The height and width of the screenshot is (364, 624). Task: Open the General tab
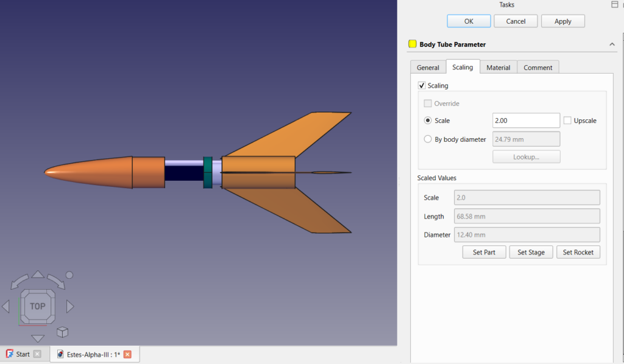tap(428, 68)
